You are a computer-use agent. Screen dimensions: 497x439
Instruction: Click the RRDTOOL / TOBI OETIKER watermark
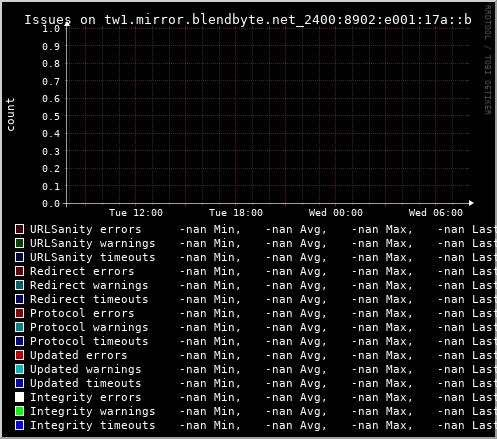point(488,60)
